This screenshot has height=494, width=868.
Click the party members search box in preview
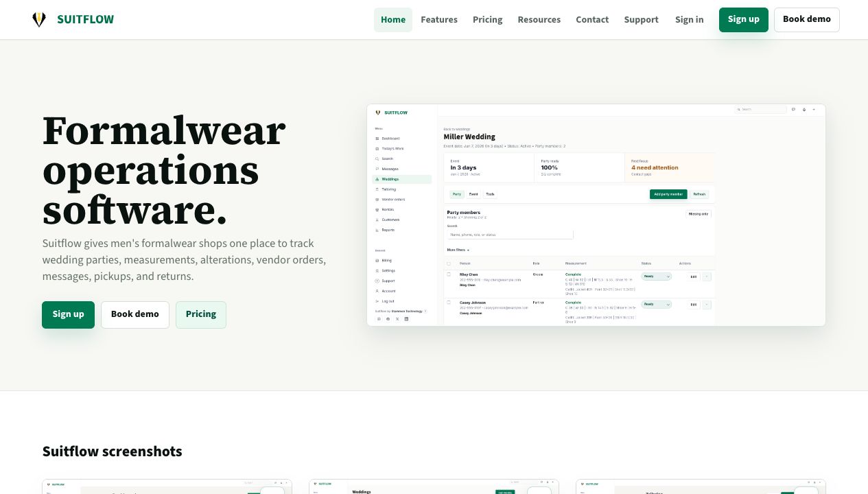(x=510, y=235)
